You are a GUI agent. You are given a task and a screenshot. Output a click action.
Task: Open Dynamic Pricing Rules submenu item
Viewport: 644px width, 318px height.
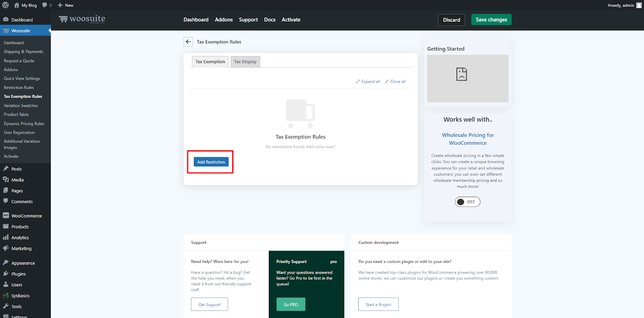24,124
